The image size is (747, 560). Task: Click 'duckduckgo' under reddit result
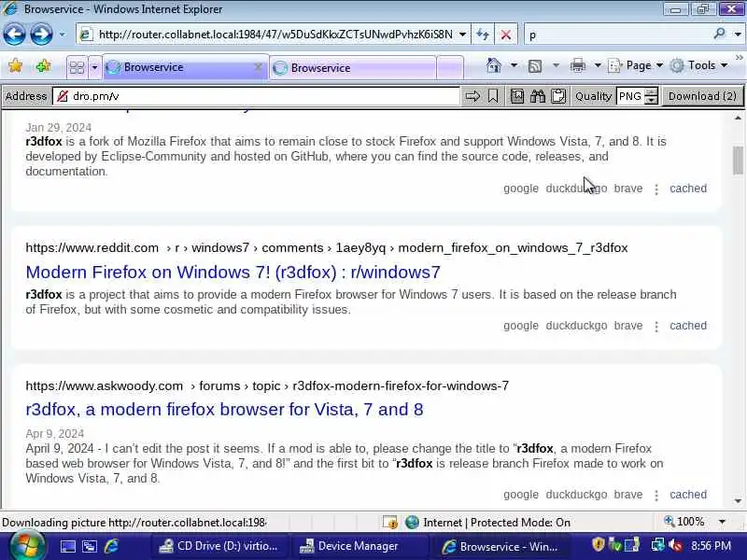pos(576,326)
